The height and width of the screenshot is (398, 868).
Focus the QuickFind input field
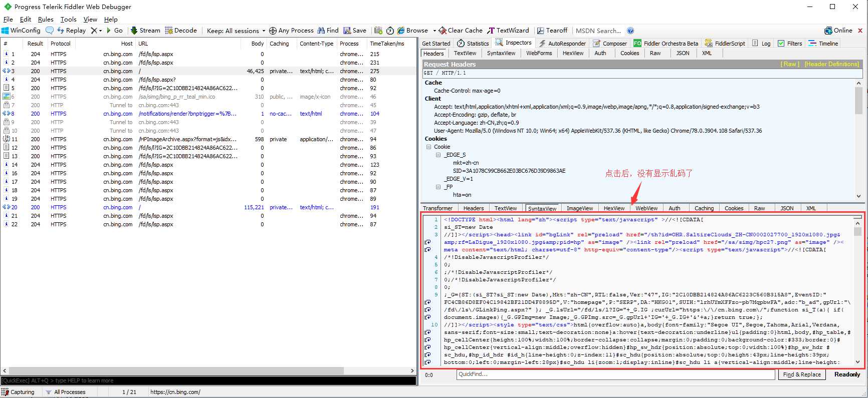(x=615, y=374)
